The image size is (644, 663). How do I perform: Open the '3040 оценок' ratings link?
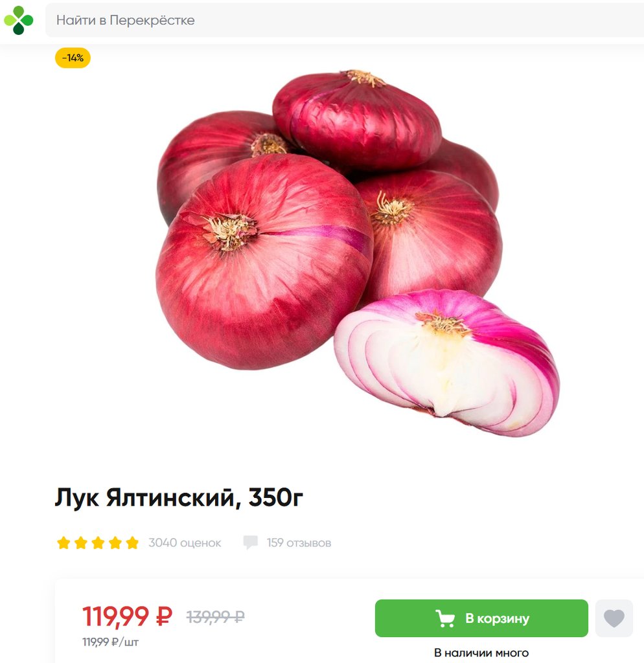point(185,543)
